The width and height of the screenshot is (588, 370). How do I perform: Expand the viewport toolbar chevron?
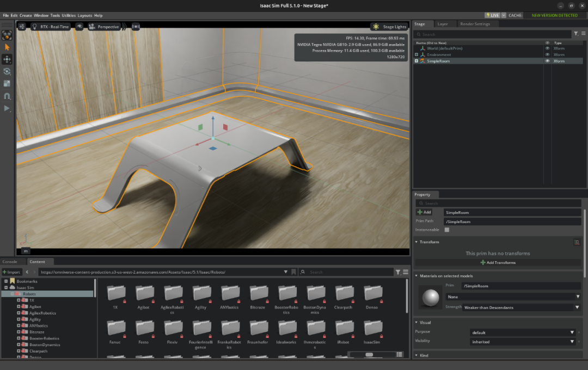click(125, 27)
